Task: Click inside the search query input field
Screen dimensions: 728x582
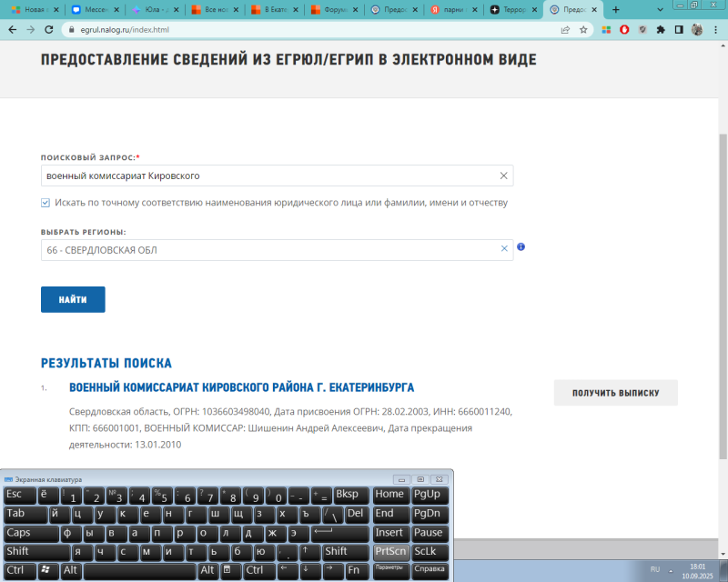Action: click(x=264, y=176)
